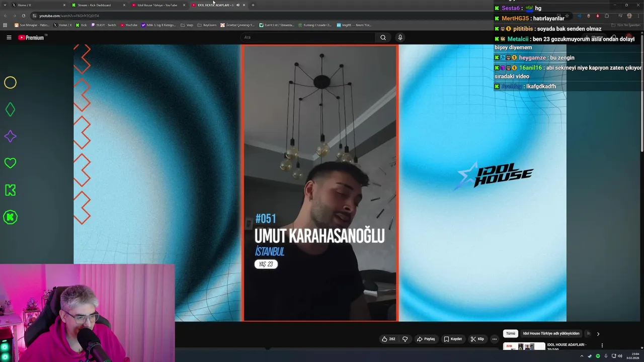Open NBA 3. Lig B Katego bookmark

click(x=158, y=25)
